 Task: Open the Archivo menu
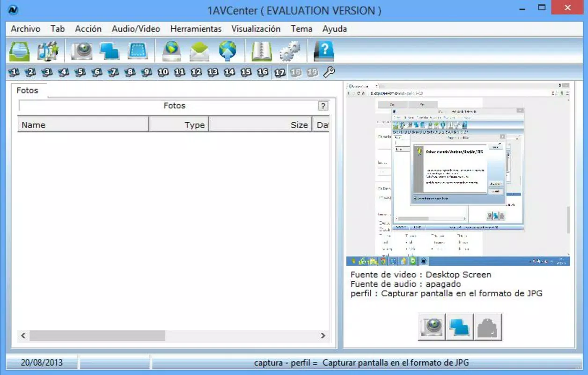click(x=26, y=29)
